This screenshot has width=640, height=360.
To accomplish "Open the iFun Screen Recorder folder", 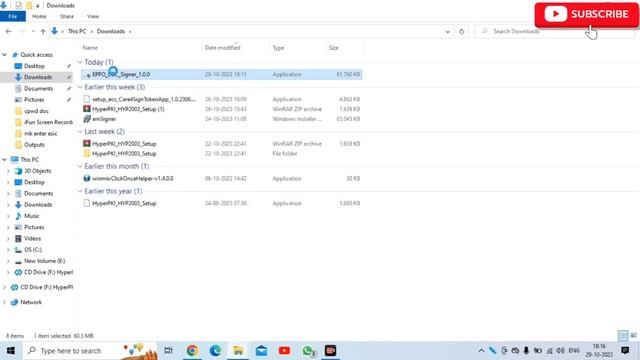I will point(48,122).
